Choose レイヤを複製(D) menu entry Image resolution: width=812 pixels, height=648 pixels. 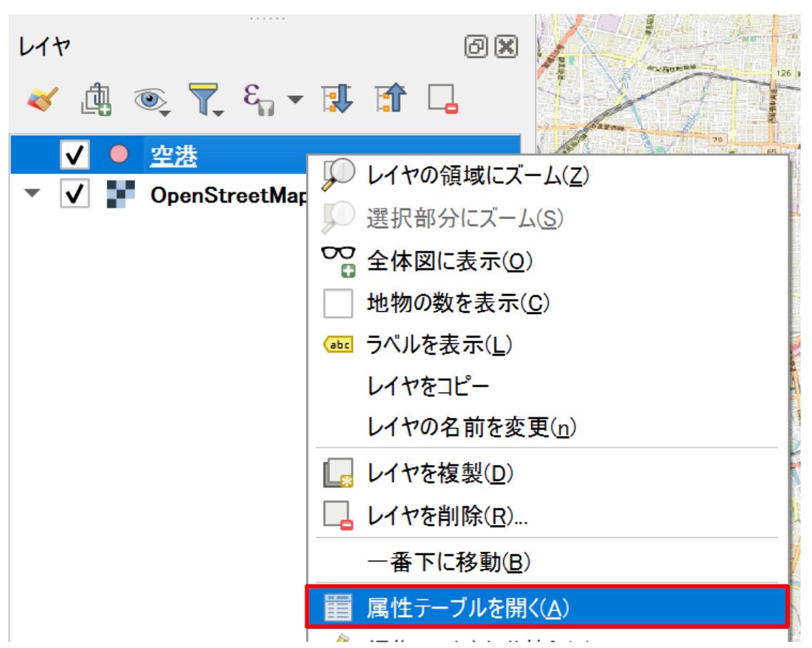(548, 473)
